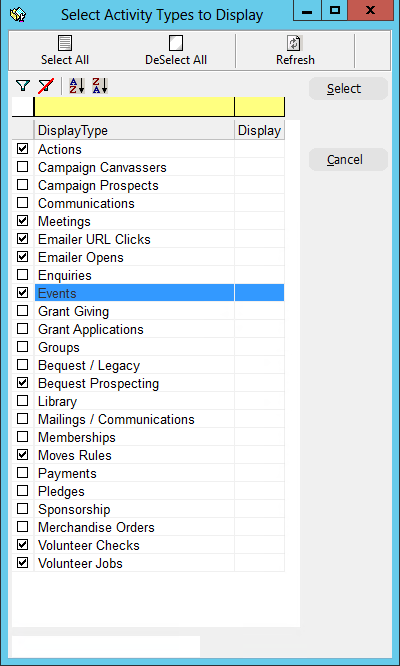Click the DeSelect All toolbar icon
Image resolution: width=400 pixels, height=666 pixels.
click(176, 43)
